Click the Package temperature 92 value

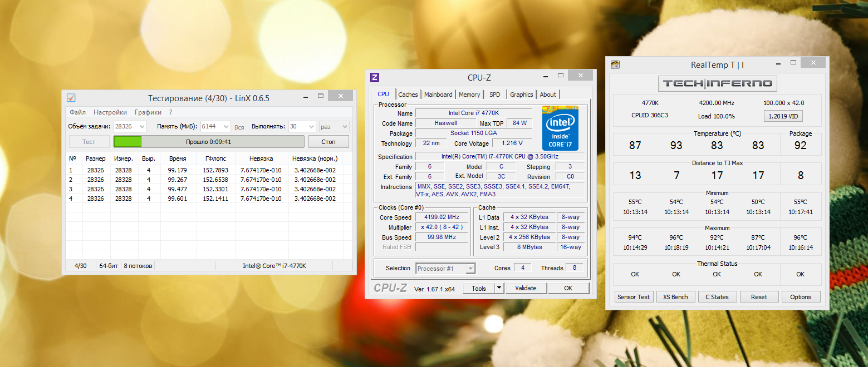(x=801, y=146)
